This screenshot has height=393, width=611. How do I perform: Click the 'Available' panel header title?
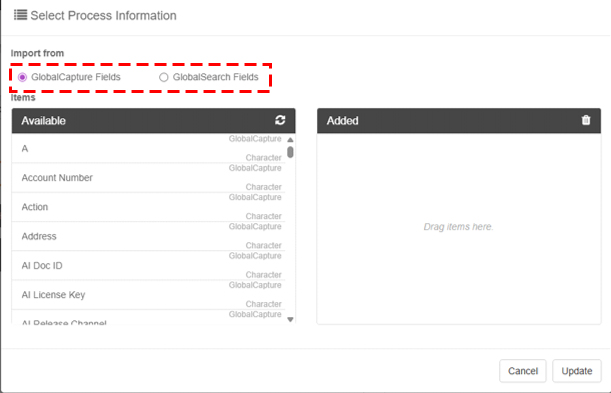(43, 121)
